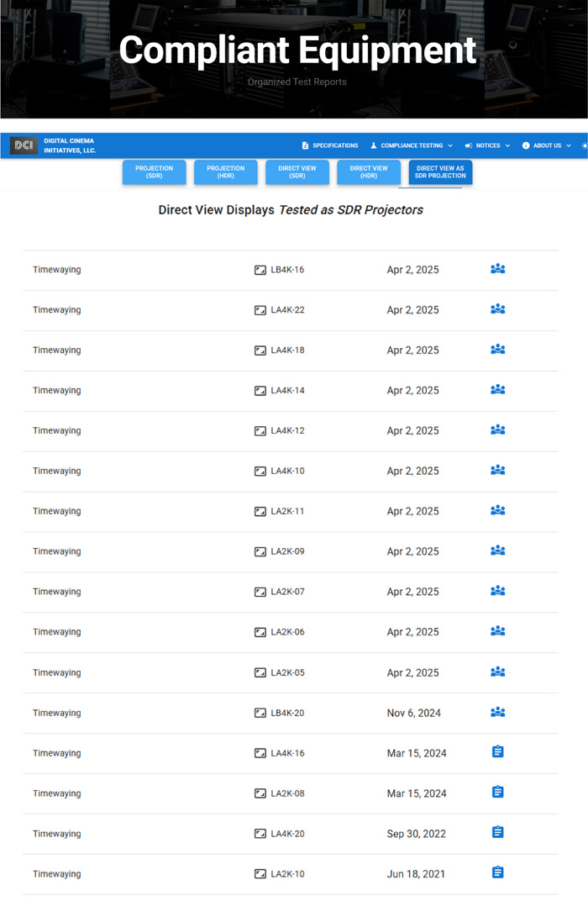Open group report icon for LA2K-09
This screenshot has width=588, height=901.
(498, 551)
